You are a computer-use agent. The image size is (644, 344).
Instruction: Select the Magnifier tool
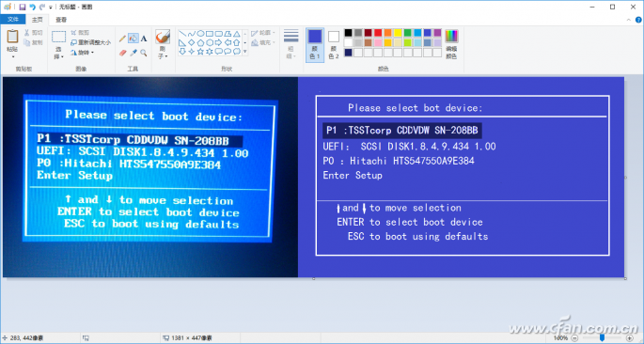(144, 53)
